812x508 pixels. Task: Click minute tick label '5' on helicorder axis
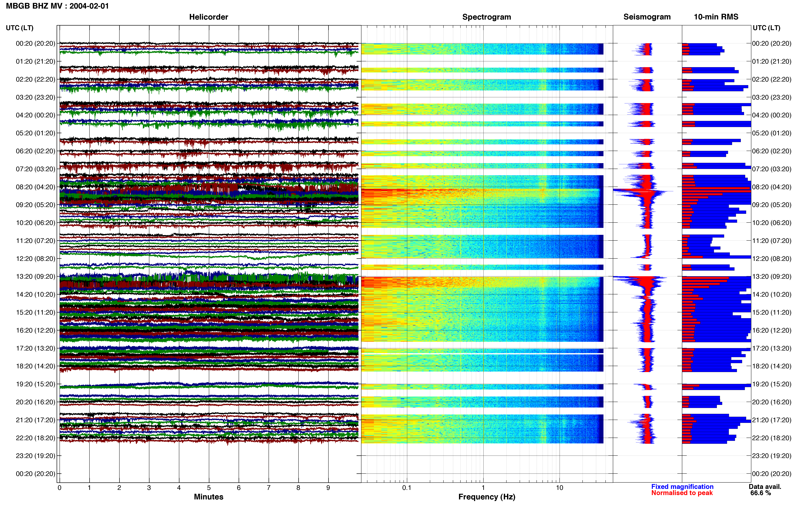pos(209,487)
